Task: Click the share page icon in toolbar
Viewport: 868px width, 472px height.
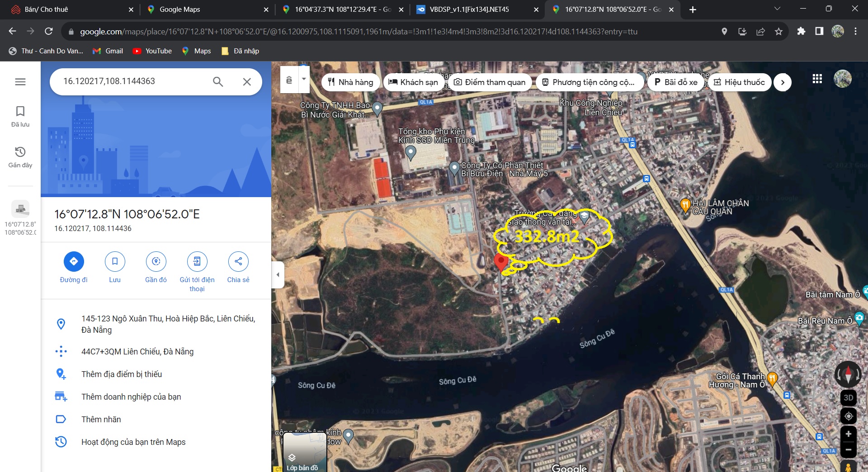Action: point(760,31)
